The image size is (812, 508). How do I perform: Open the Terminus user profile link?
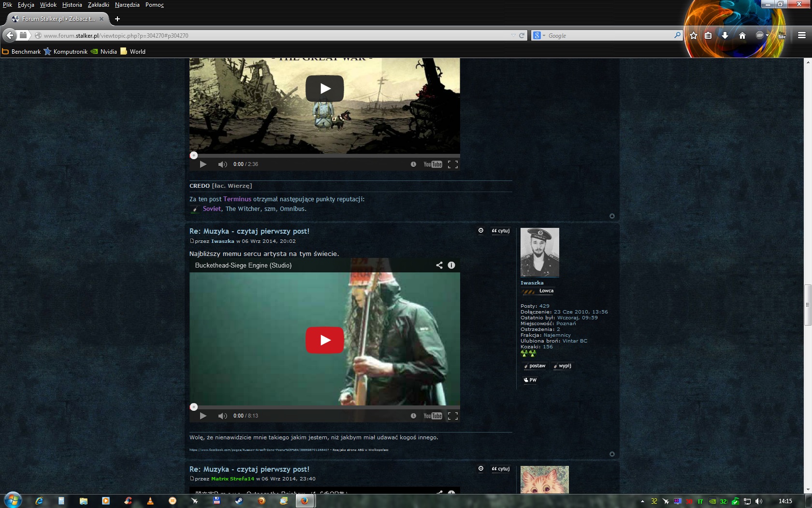(x=237, y=199)
